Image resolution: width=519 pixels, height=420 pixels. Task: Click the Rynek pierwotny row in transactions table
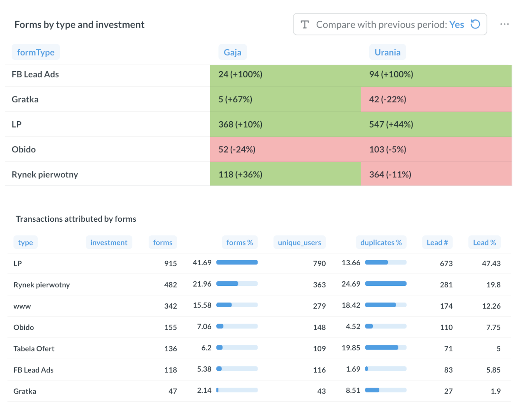pyautogui.click(x=42, y=285)
